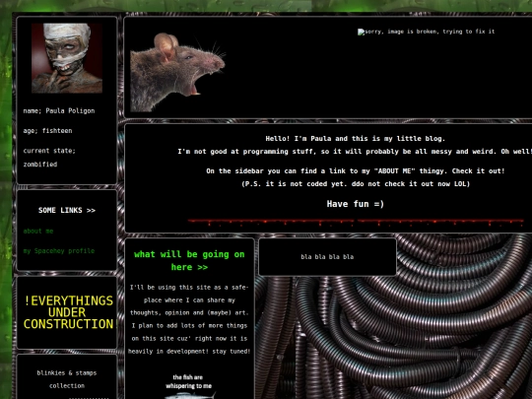Click 'sorry, image is broken' alt text

coord(430,32)
